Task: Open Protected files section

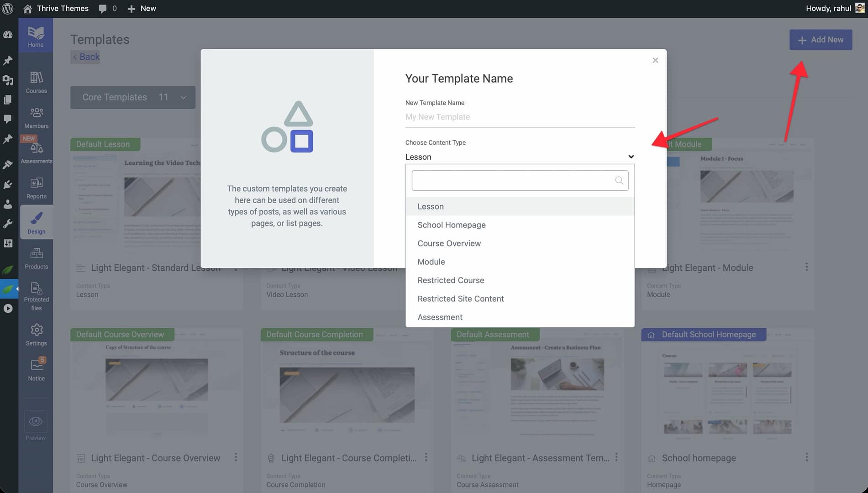Action: 36,296
